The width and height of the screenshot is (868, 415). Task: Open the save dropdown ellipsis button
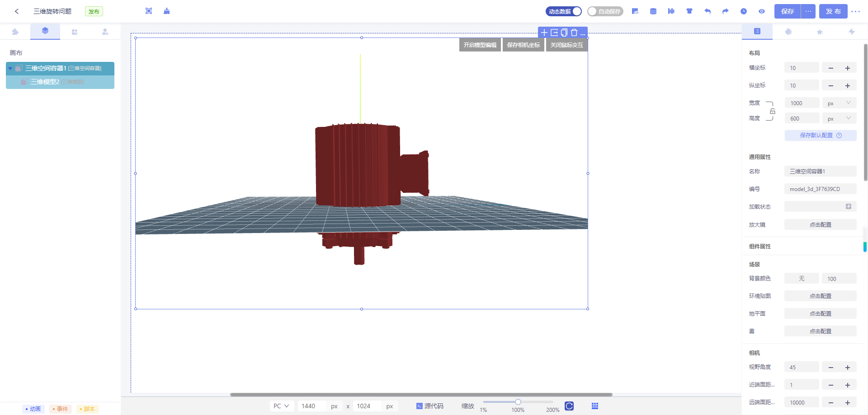point(808,11)
